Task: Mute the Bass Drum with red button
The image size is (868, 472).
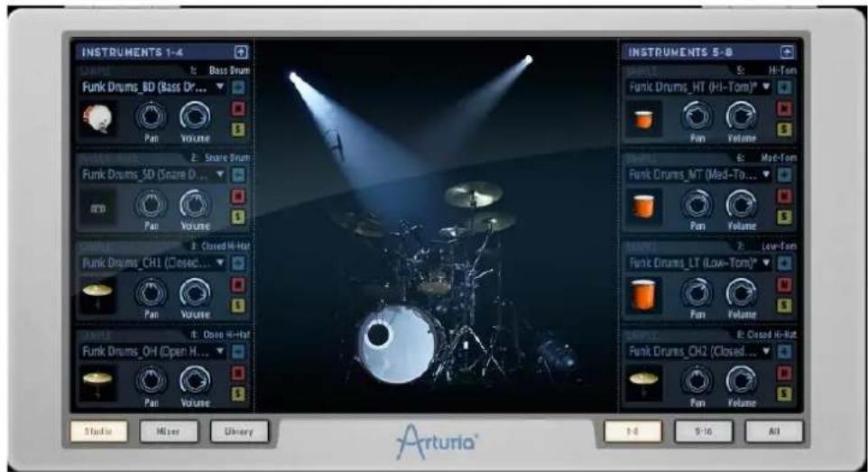Action: point(238,108)
